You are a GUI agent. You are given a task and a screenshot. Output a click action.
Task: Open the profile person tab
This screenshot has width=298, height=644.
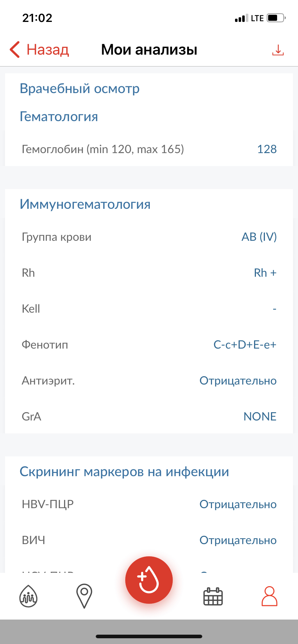pyautogui.click(x=269, y=596)
